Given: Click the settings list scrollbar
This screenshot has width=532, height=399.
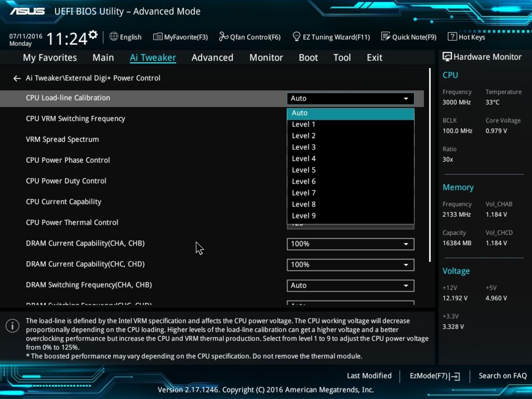Looking at the screenshot, I should [x=430, y=165].
